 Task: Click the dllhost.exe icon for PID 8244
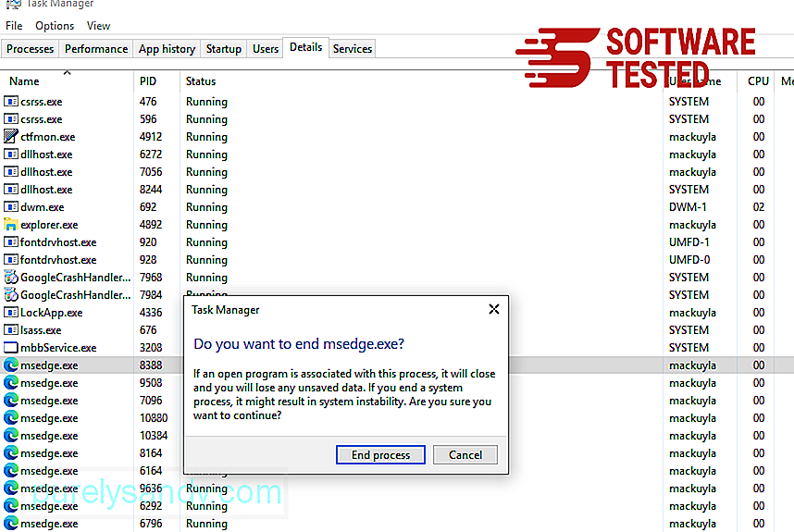(10, 190)
